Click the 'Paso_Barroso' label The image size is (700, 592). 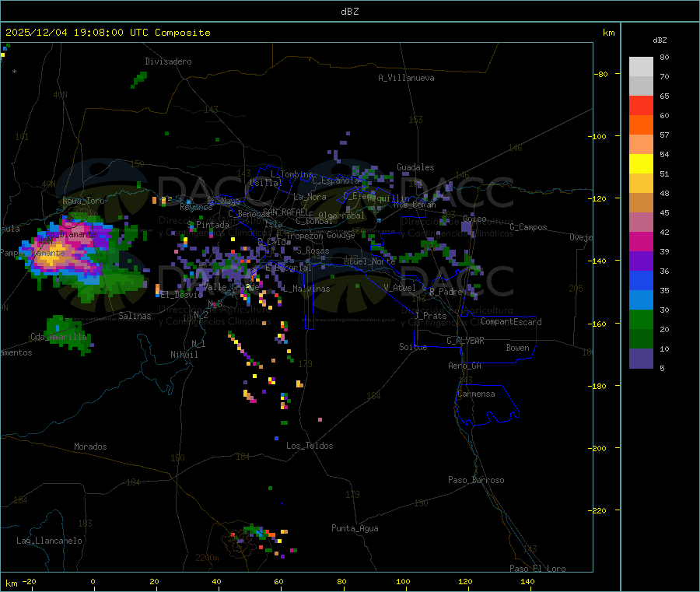[476, 480]
